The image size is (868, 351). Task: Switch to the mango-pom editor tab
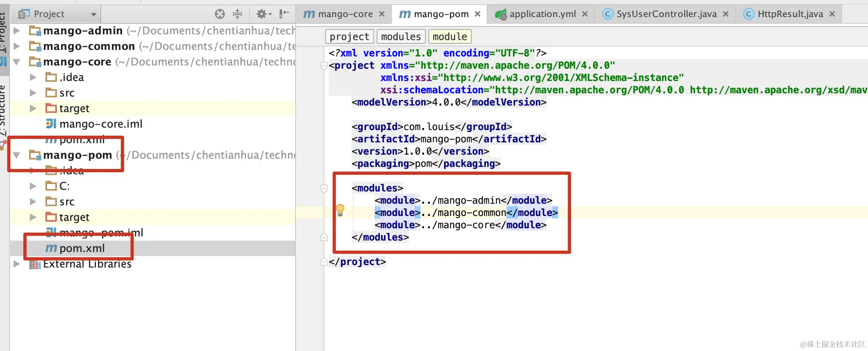pos(440,14)
